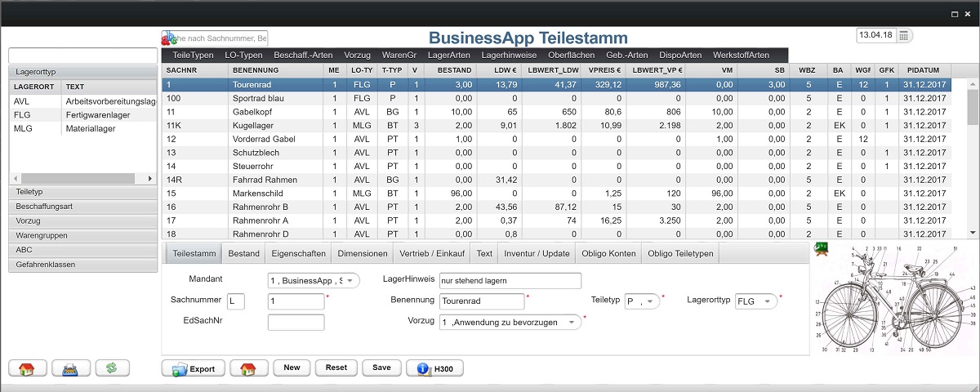
Task: Click the green refresh icon button
Action: click(113, 368)
